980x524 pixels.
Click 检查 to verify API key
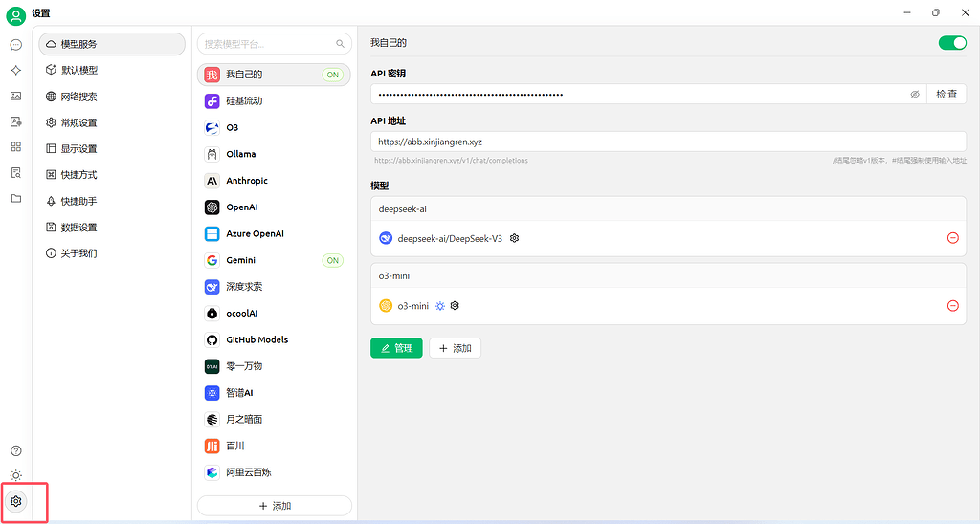point(947,95)
